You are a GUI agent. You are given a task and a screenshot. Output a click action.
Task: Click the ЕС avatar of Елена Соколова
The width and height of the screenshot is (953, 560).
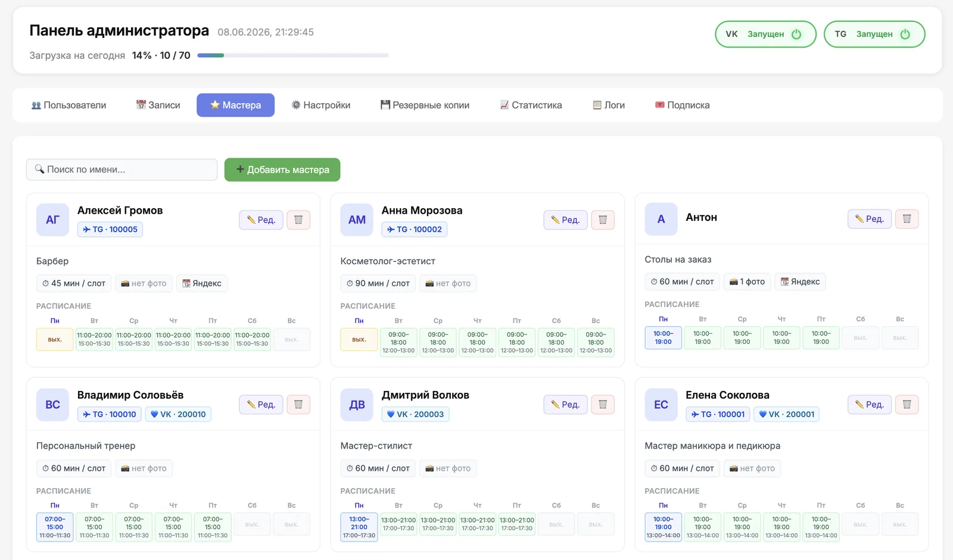coord(661,405)
